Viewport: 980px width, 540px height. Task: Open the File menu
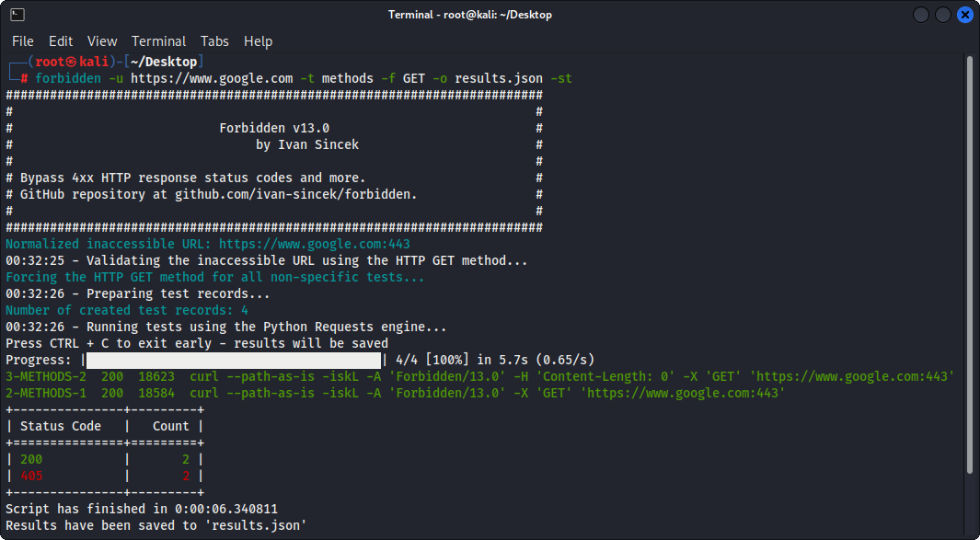coord(22,40)
